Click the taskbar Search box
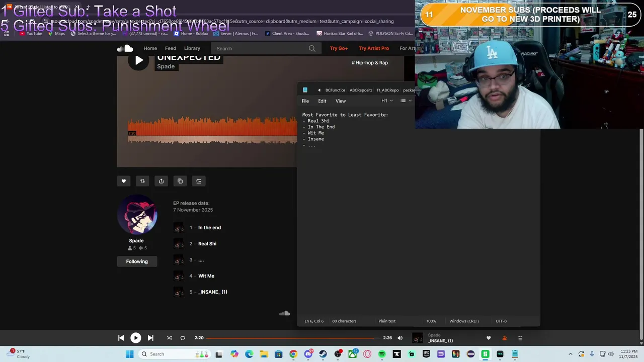This screenshot has width=644, height=362. [x=174, y=354]
